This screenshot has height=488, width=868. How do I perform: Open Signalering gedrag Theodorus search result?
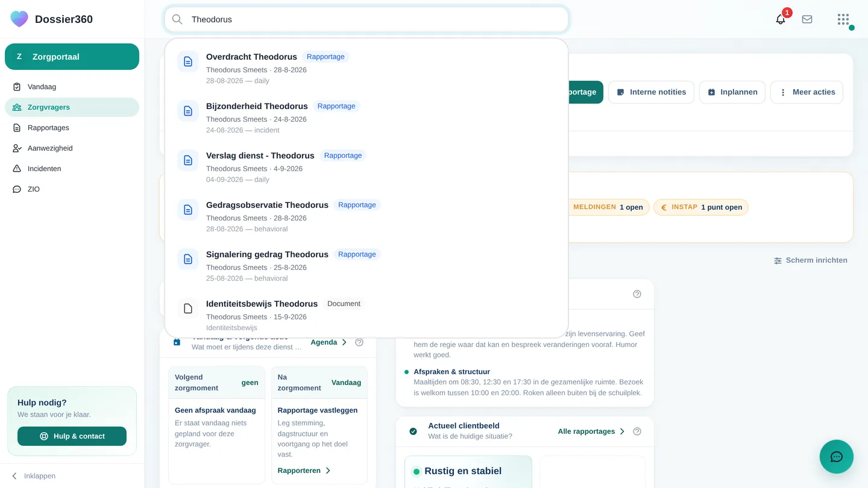366,265
